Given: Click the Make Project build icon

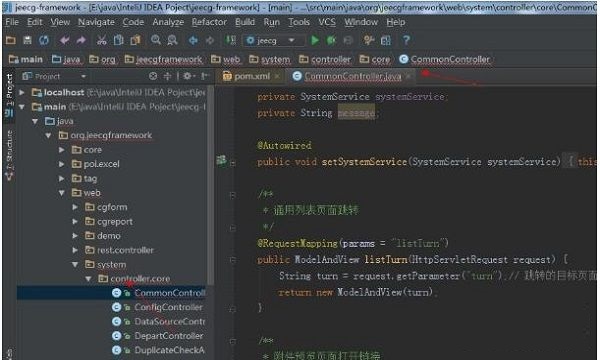Looking at the screenshot, I should tap(230, 40).
